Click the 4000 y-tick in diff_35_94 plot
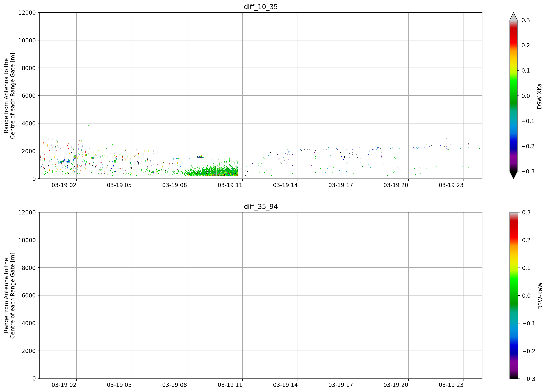Viewport: 547px width, 392px height. pyautogui.click(x=29, y=323)
